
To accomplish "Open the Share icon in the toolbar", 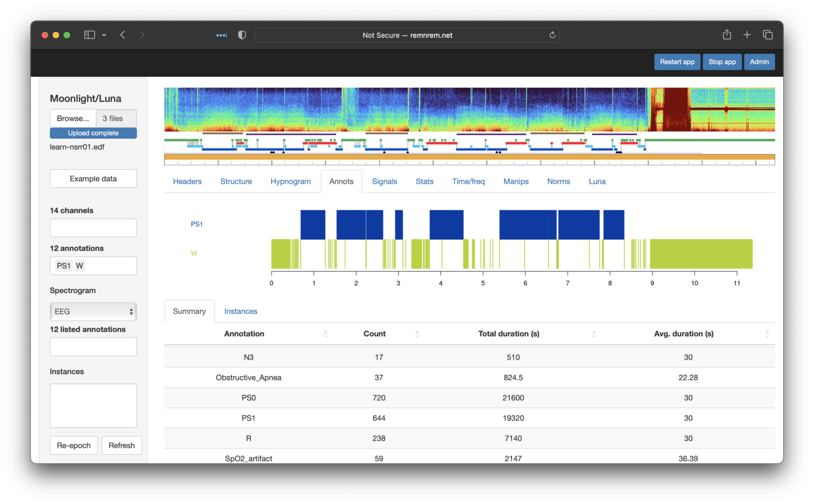I will (727, 35).
